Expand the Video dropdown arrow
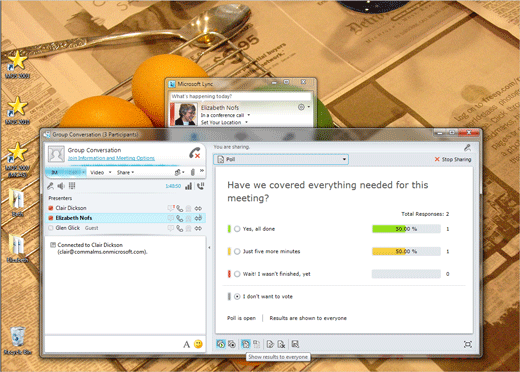 point(110,172)
